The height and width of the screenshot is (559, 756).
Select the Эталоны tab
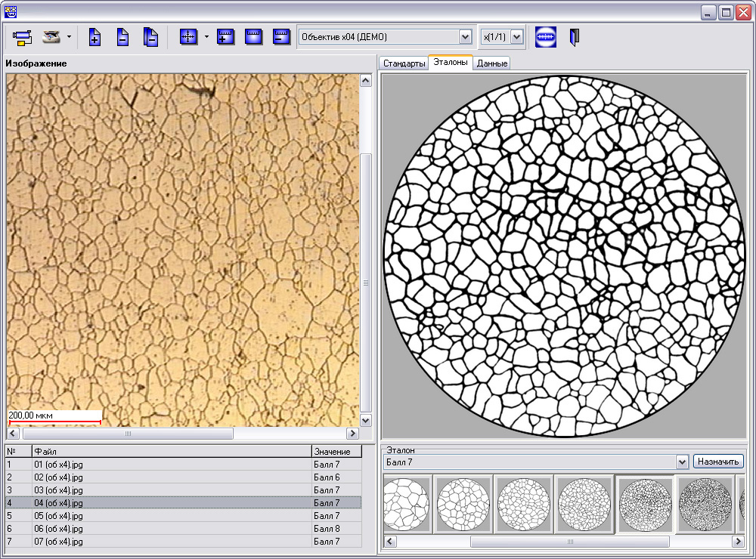pos(451,62)
